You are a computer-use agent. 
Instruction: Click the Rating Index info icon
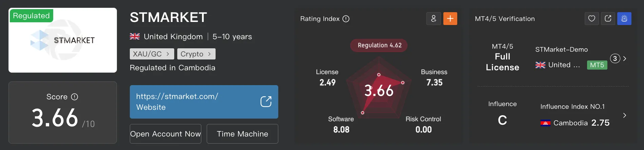pos(346,19)
